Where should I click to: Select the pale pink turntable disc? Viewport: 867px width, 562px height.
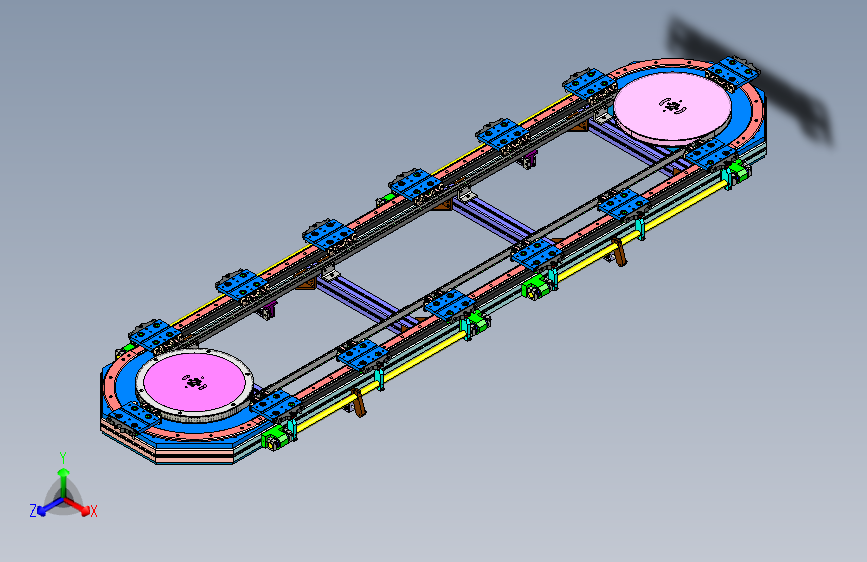672,107
